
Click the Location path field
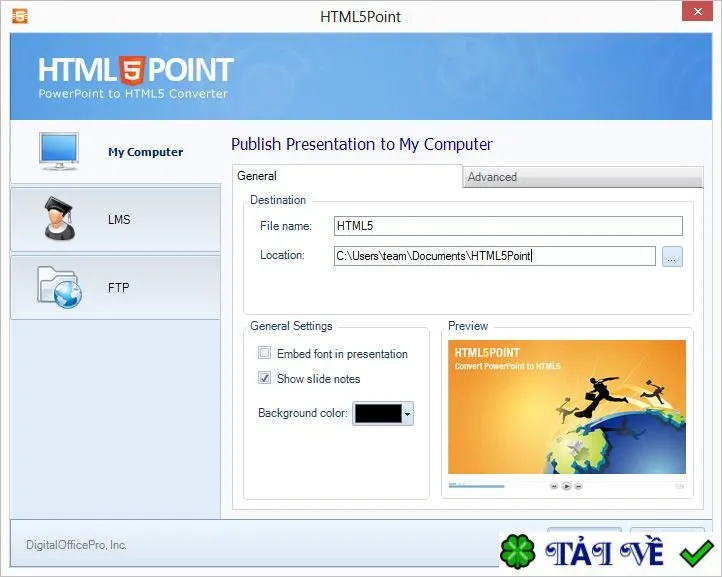tap(495, 256)
